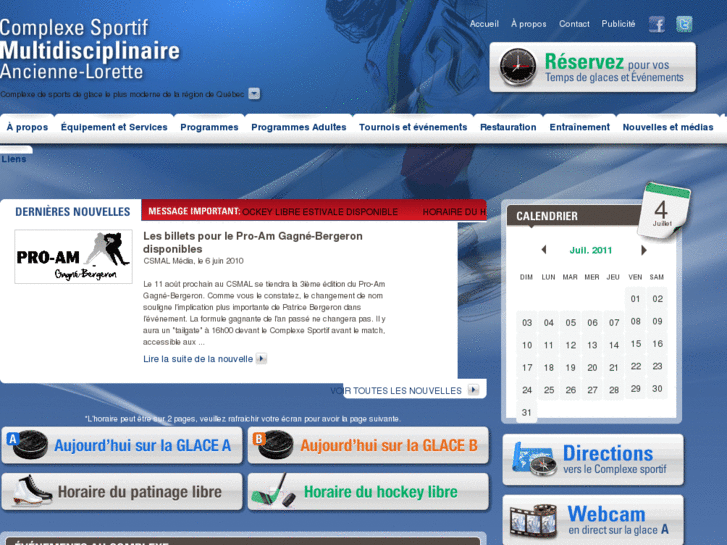Open the Twitter page icon
727x545 pixels.
pyautogui.click(x=684, y=24)
